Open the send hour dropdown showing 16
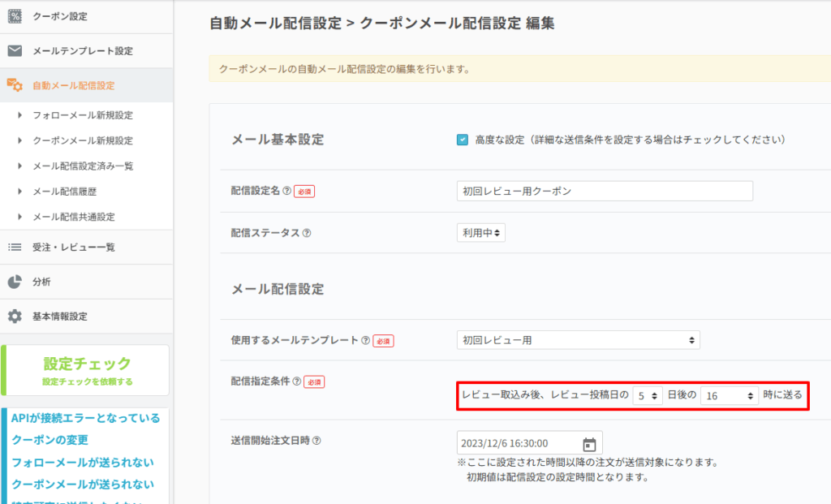The width and height of the screenshot is (831, 504). click(x=729, y=395)
